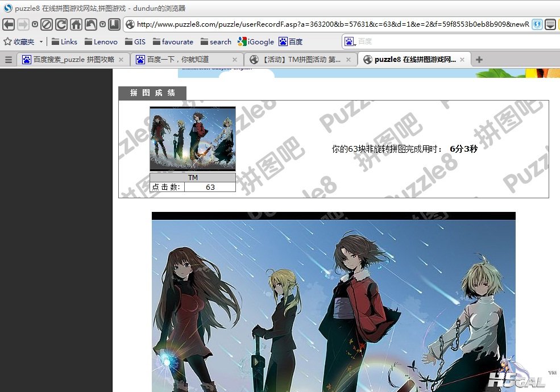Image resolution: width=560 pixels, height=392 pixels.
Task: Open the search bookmark folder
Action: (x=216, y=42)
